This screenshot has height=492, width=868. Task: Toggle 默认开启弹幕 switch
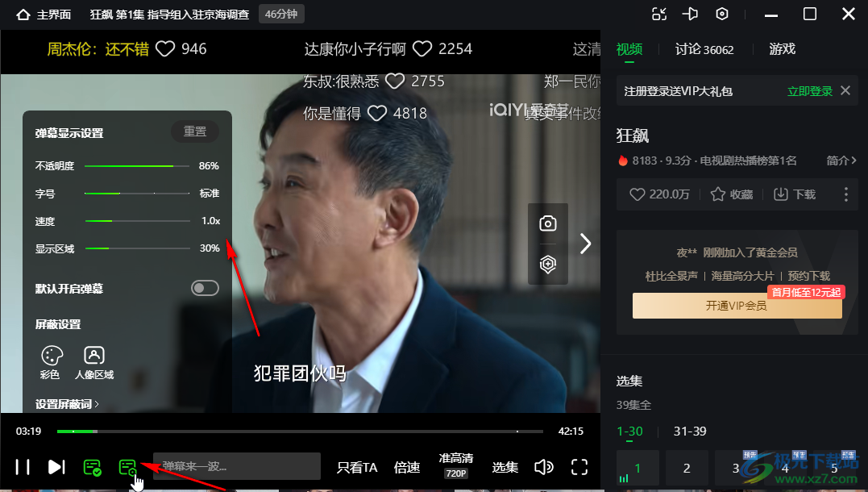pyautogui.click(x=205, y=288)
